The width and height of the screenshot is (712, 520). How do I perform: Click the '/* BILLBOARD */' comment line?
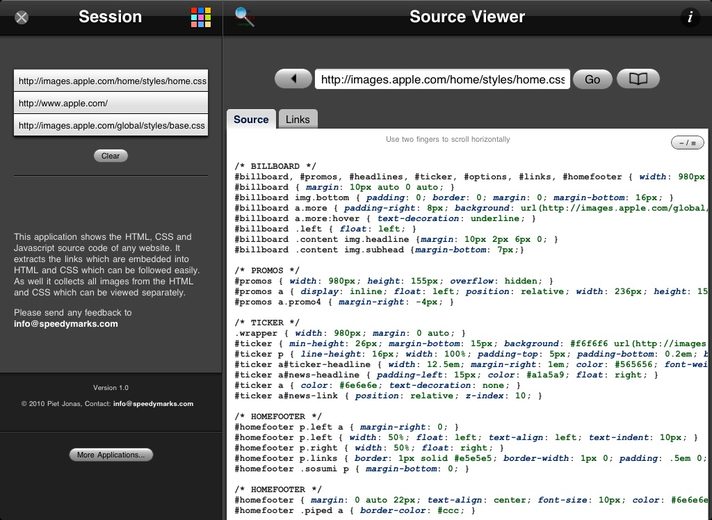coord(275,166)
